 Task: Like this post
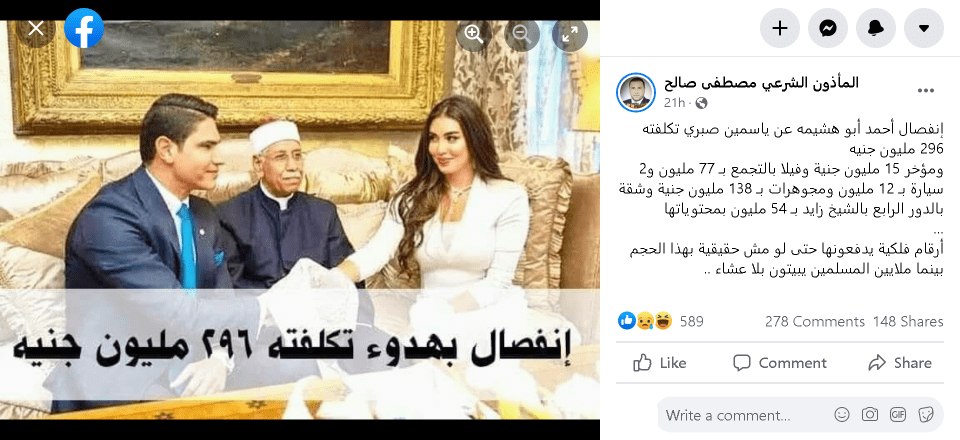[x=659, y=363]
